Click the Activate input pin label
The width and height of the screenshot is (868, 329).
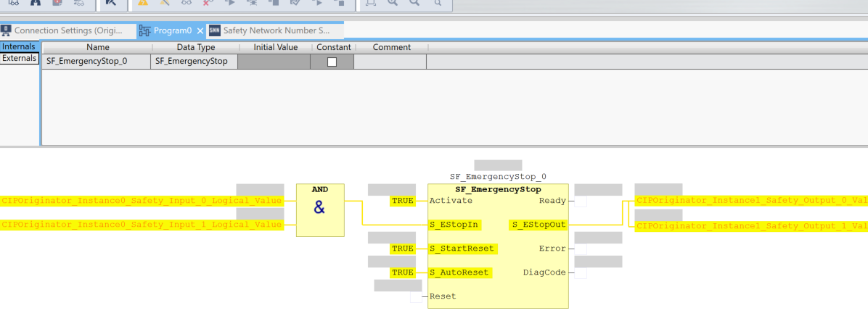(451, 201)
